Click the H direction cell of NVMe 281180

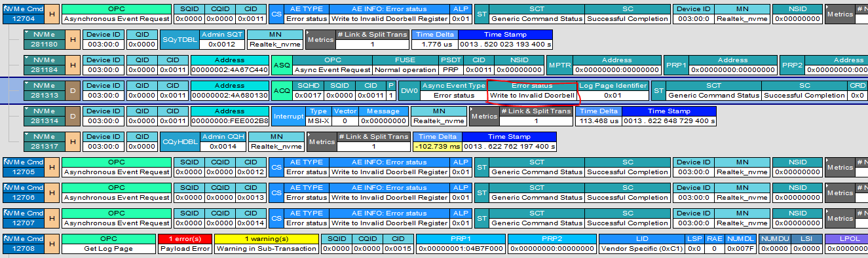pos(73,40)
